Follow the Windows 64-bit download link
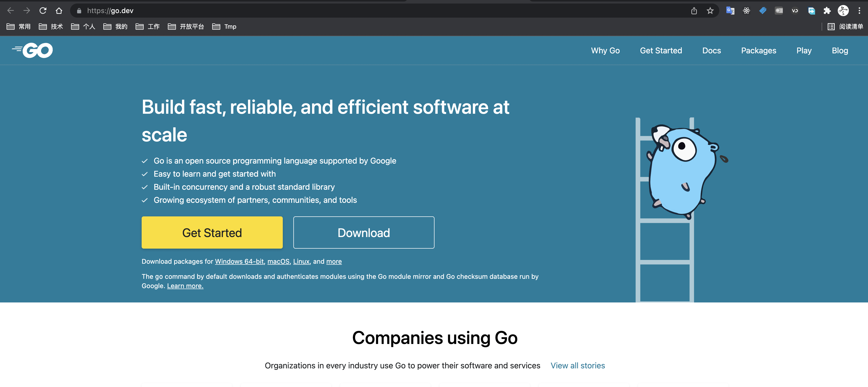The width and height of the screenshot is (868, 387). [239, 261]
